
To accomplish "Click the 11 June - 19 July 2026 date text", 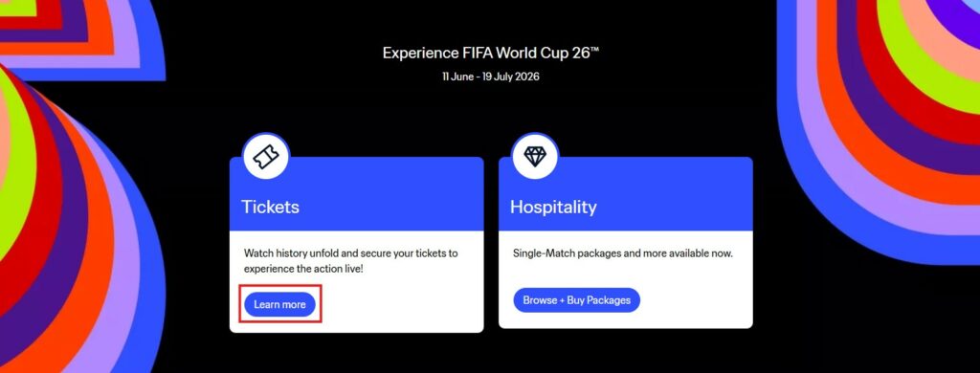I will click(491, 77).
